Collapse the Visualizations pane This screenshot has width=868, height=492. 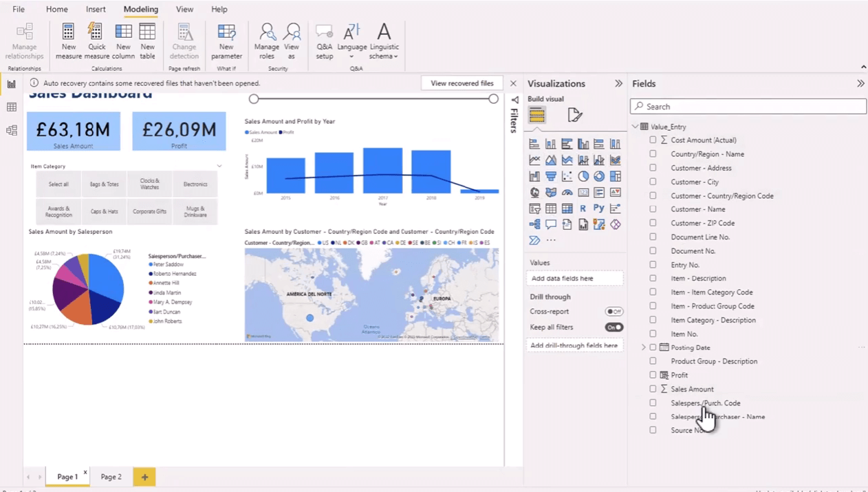[x=618, y=83]
